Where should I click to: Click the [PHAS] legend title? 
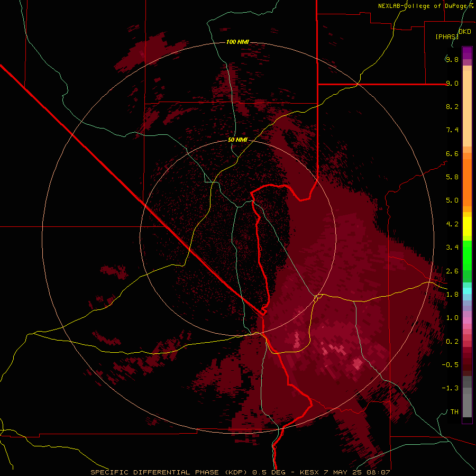[447, 36]
